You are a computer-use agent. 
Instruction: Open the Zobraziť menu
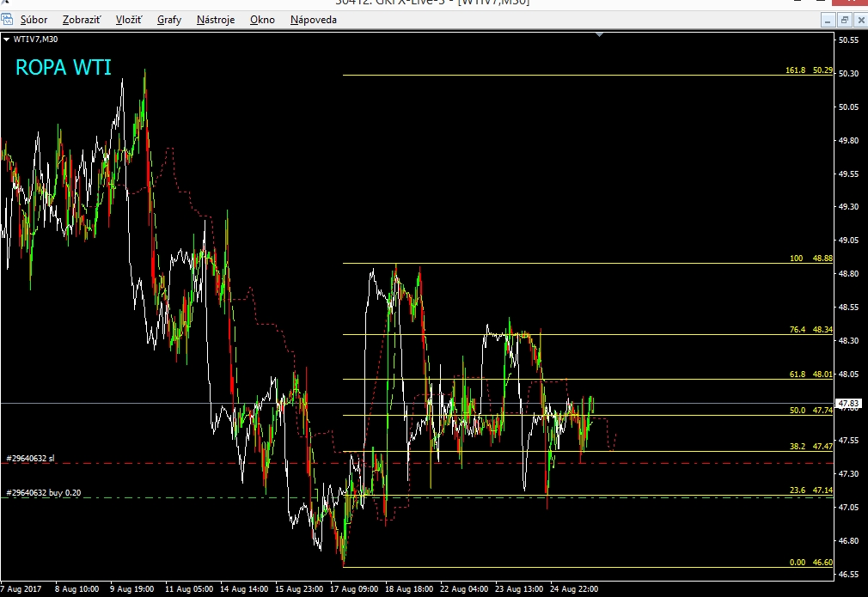(x=82, y=20)
